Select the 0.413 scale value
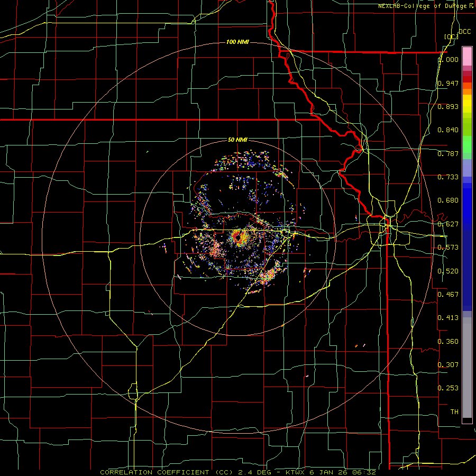The image size is (476, 476). (x=448, y=318)
